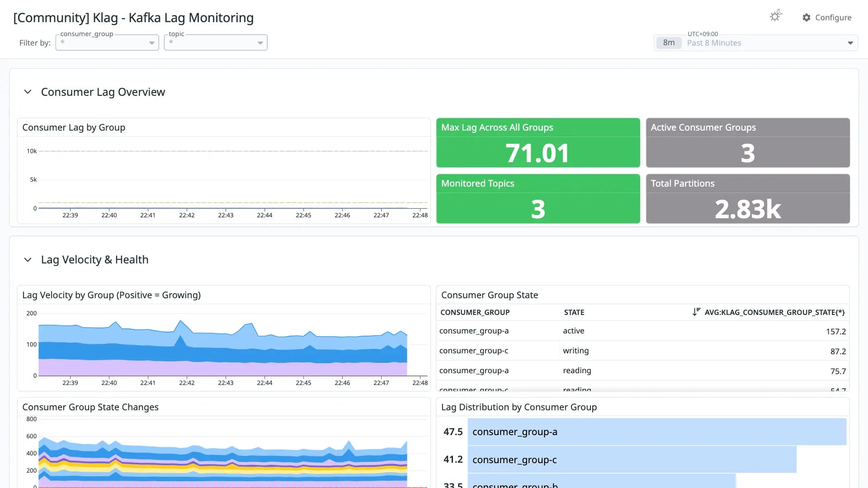This screenshot has width=868, height=488.
Task: Collapse the Lag Velocity & Health section
Action: pyautogui.click(x=28, y=260)
